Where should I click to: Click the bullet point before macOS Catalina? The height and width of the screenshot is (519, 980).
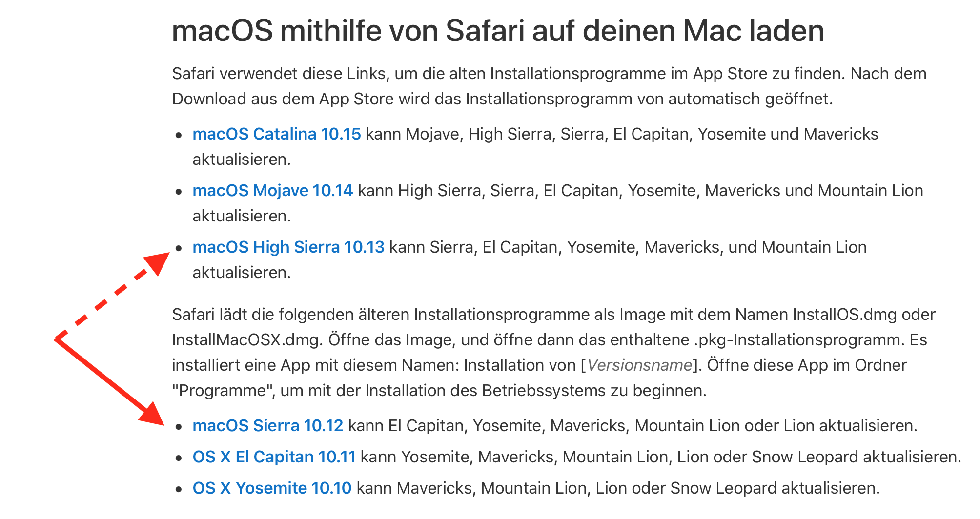(179, 135)
